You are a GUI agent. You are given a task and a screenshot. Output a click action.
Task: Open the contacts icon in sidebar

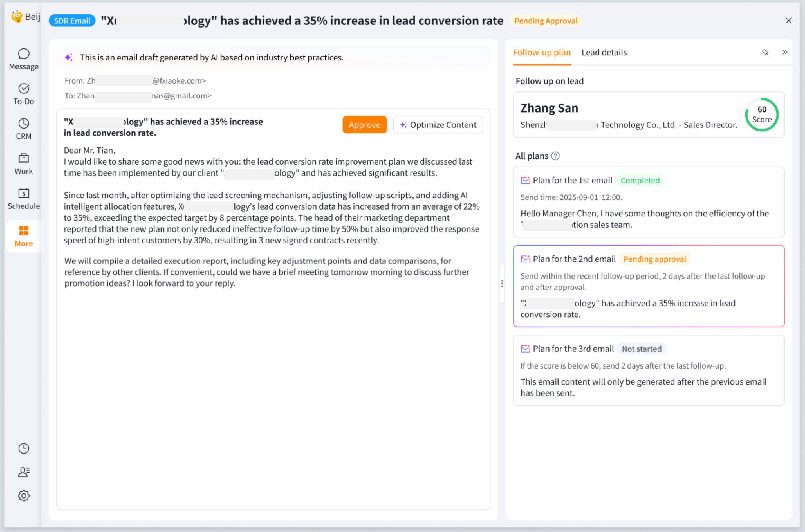point(23,472)
